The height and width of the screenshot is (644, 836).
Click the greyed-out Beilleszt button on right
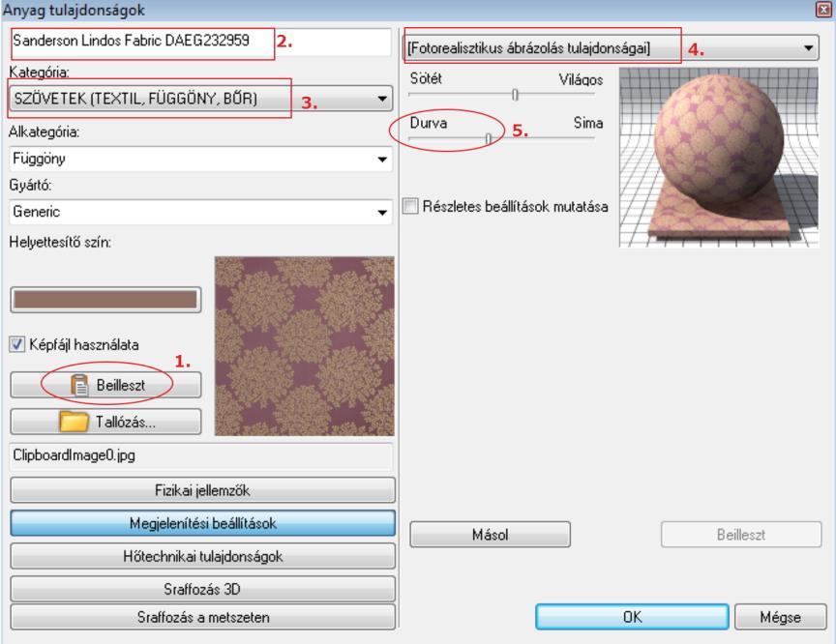741,535
